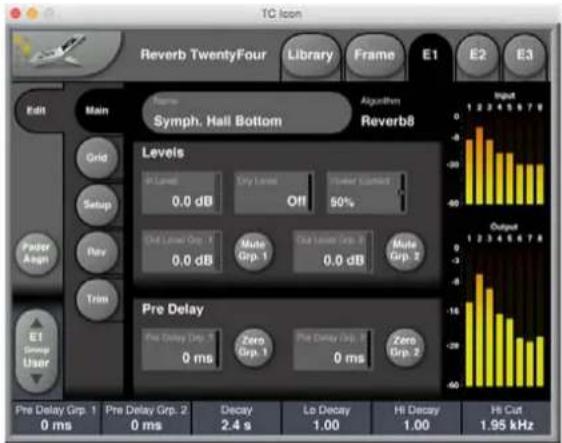Select the Hi Decay 1.00 fader cell

tap(416, 418)
